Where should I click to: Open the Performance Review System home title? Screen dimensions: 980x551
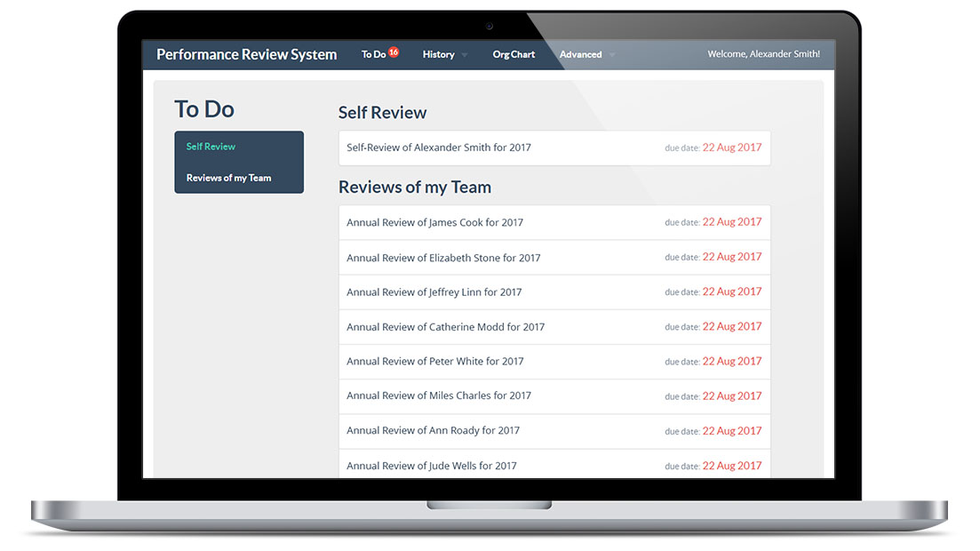[x=246, y=54]
